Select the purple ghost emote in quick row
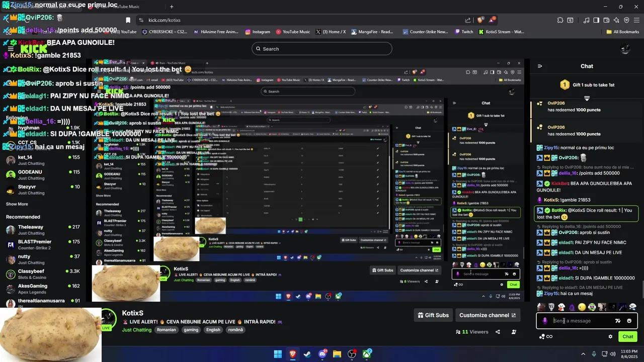644x362 pixels. point(572,307)
